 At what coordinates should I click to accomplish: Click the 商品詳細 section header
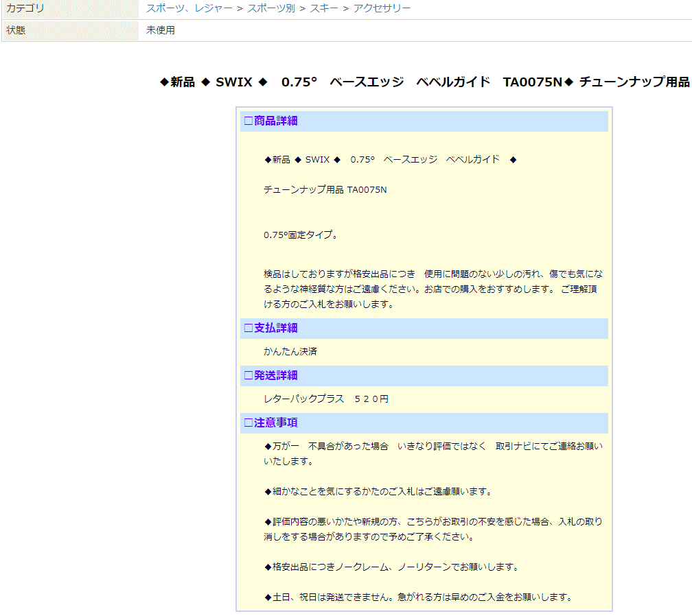[424, 121]
